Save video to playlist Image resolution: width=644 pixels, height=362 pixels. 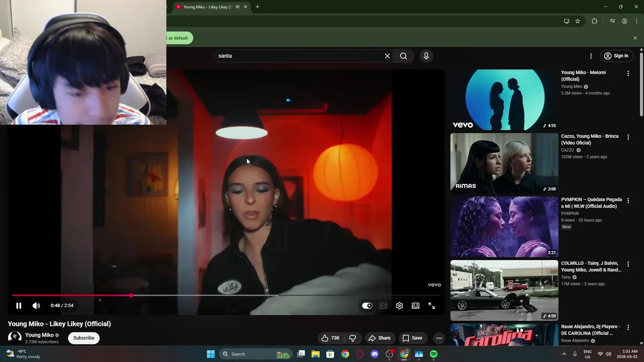[412, 338]
